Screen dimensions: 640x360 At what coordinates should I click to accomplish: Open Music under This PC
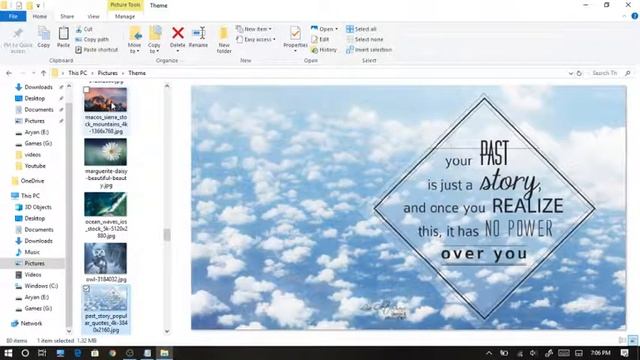(x=32, y=252)
